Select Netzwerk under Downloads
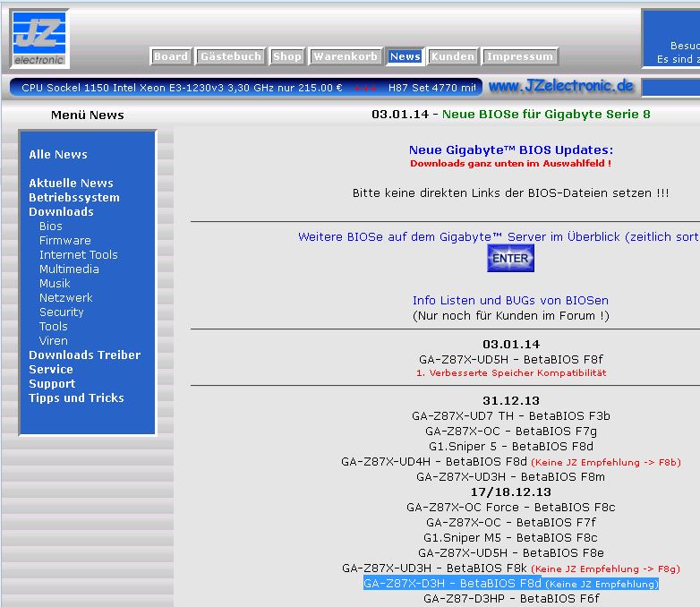The height and width of the screenshot is (607, 700). click(x=66, y=297)
